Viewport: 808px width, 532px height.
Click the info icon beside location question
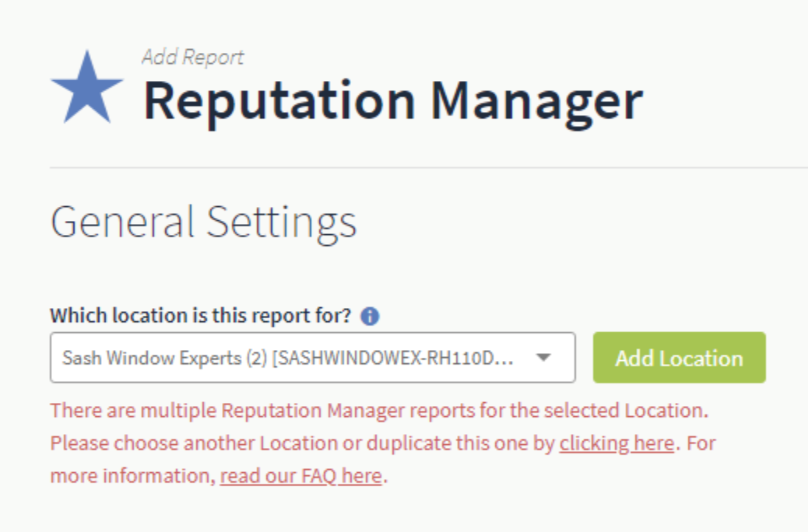370,316
